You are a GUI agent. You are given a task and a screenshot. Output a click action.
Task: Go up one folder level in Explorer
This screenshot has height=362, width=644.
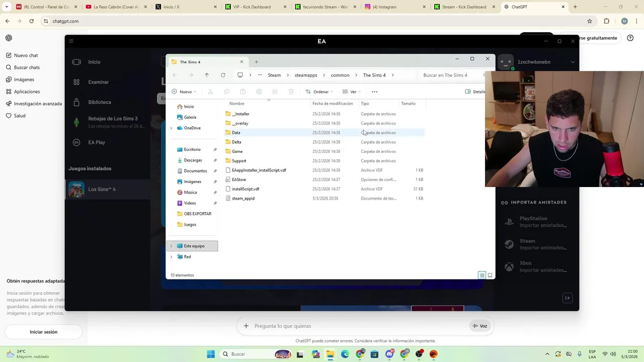click(x=207, y=75)
